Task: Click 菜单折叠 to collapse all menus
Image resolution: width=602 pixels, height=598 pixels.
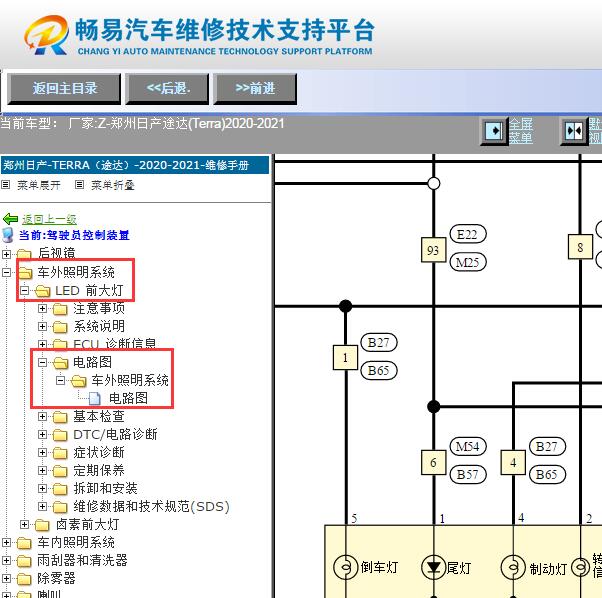Action: point(112,185)
